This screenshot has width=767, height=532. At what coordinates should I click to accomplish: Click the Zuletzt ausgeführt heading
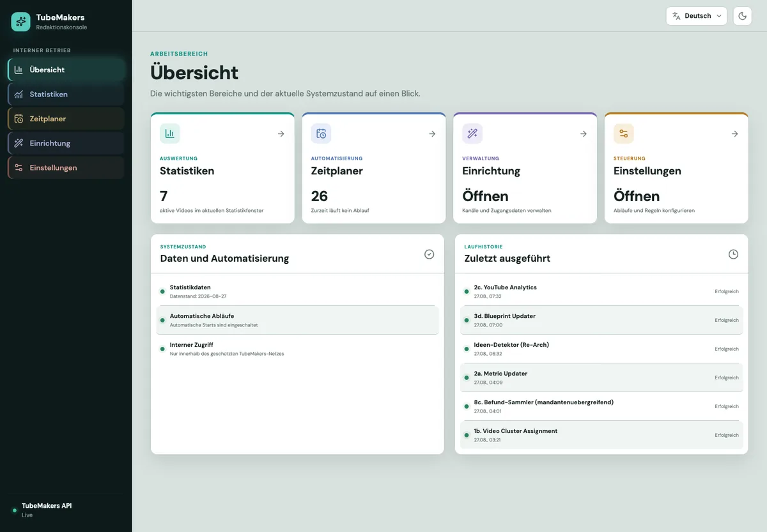coord(507,259)
